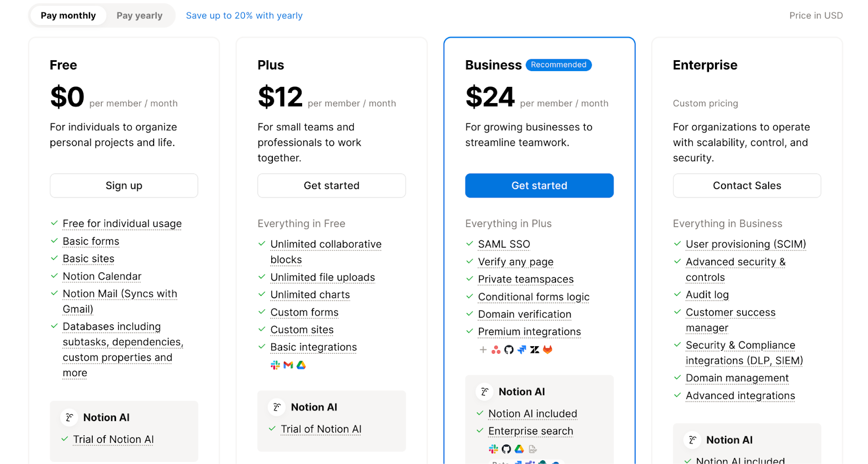The height and width of the screenshot is (464, 868).
Task: Click Get started on the Business plan
Action: coord(539,186)
